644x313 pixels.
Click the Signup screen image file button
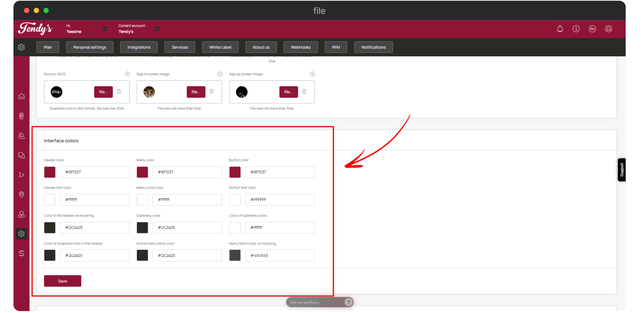point(288,92)
